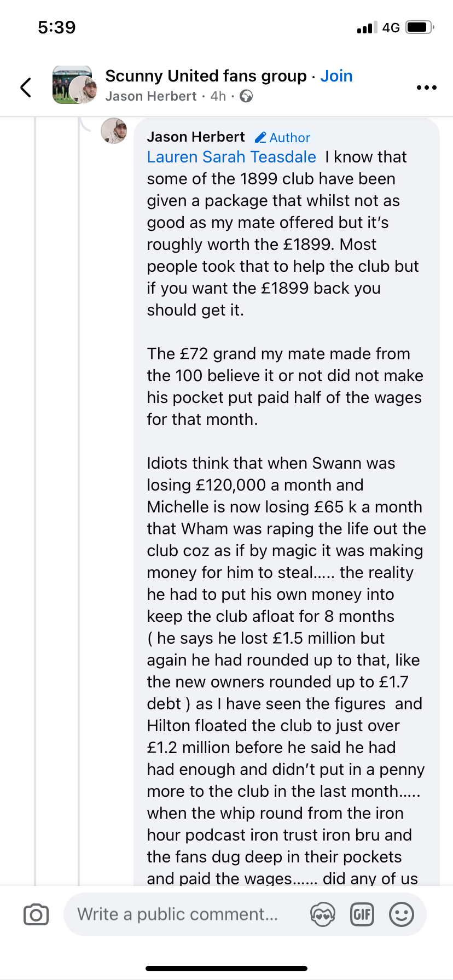Tap the camera icon to attach photo
This screenshot has height=980, width=453.
[x=36, y=914]
